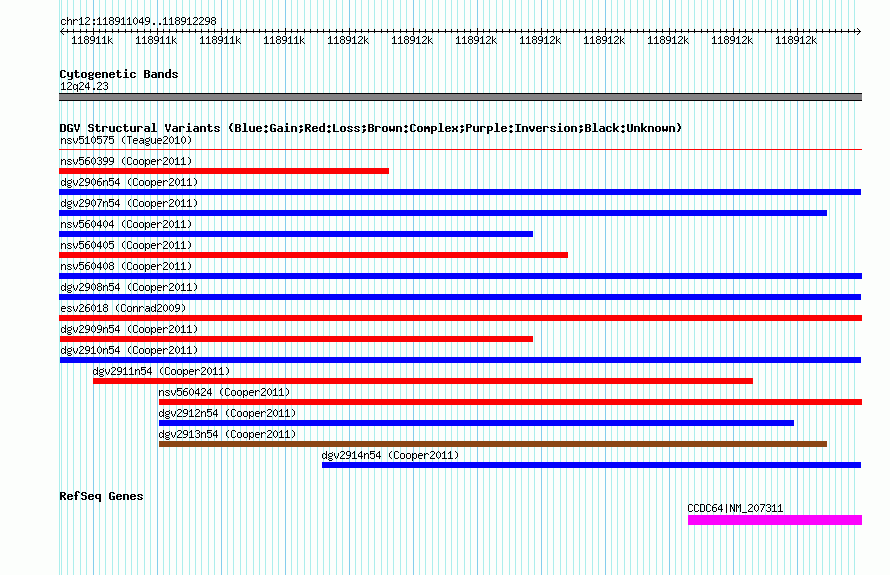Open the nsv560399 (Cooper2011) label
The height and width of the screenshot is (575, 890).
126,161
